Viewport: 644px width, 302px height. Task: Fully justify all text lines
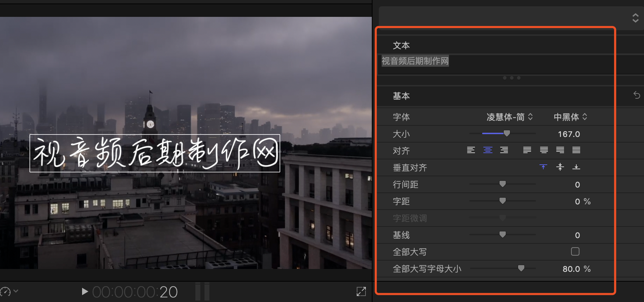click(x=576, y=150)
